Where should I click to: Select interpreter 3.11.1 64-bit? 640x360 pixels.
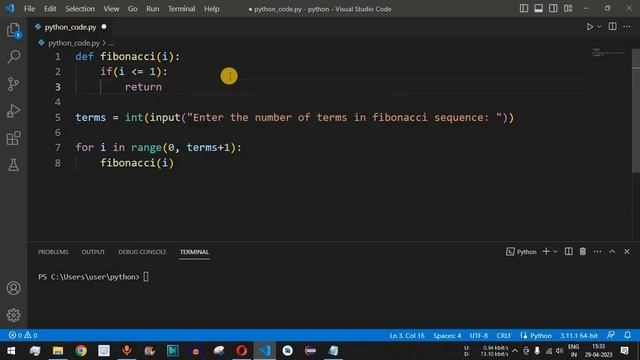(578, 336)
